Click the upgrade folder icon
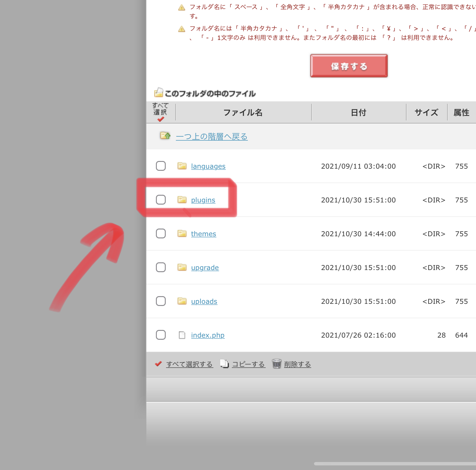 click(x=182, y=268)
